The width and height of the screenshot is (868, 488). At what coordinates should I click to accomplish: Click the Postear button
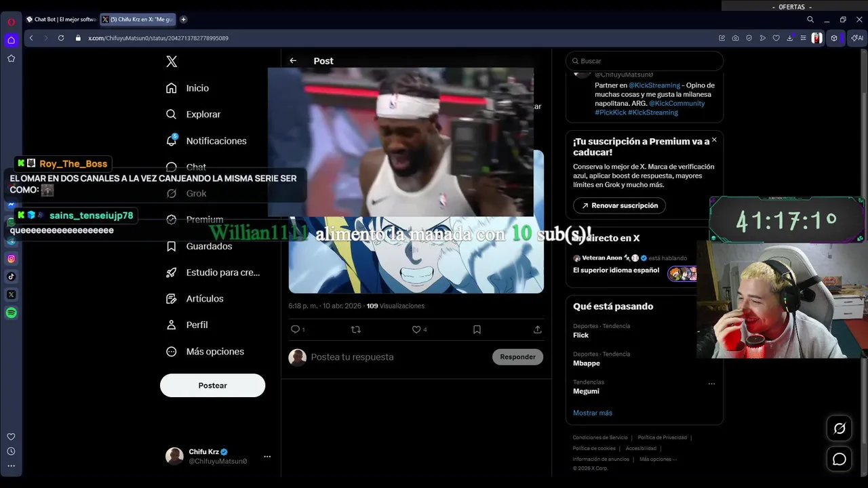point(212,386)
